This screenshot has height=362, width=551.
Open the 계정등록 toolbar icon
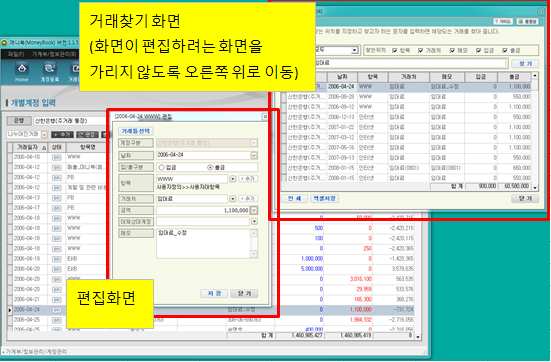pyautogui.click(x=50, y=71)
